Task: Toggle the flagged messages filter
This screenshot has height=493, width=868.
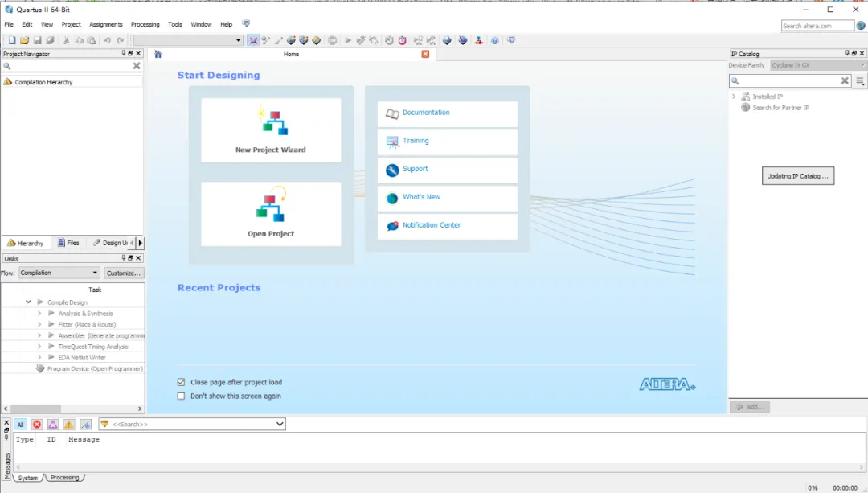Action: pyautogui.click(x=85, y=425)
